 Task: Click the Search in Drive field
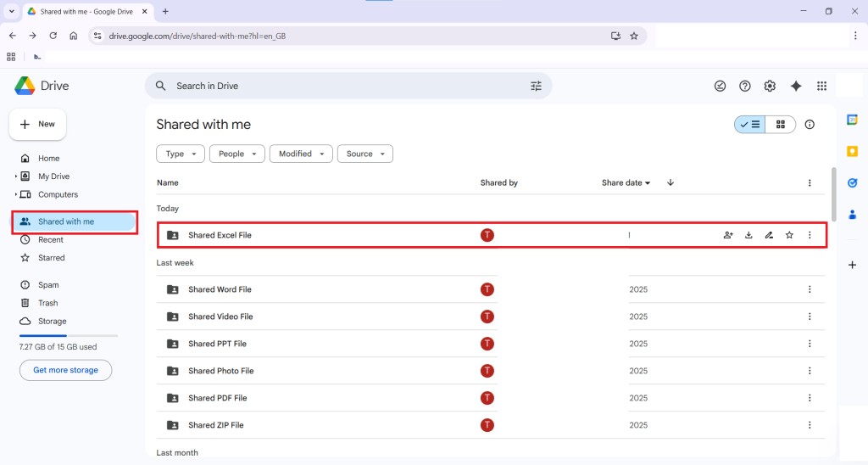pyautogui.click(x=339, y=86)
